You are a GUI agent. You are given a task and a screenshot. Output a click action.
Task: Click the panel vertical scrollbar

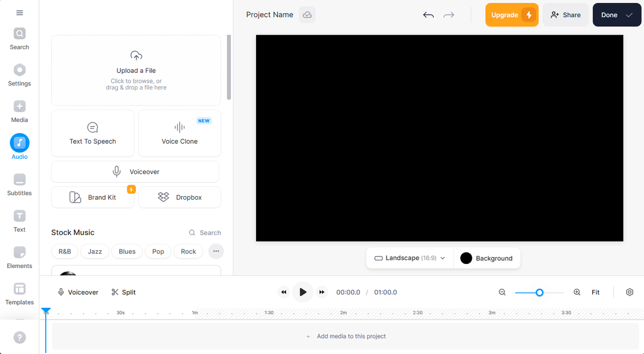[x=229, y=67]
